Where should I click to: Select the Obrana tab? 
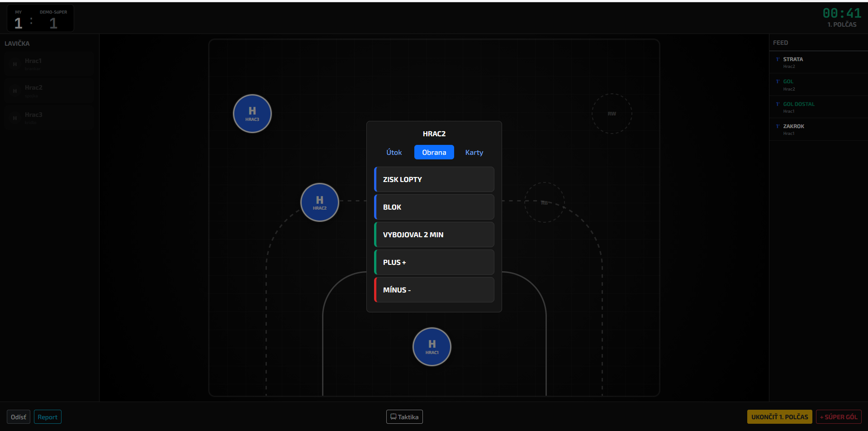pos(434,153)
